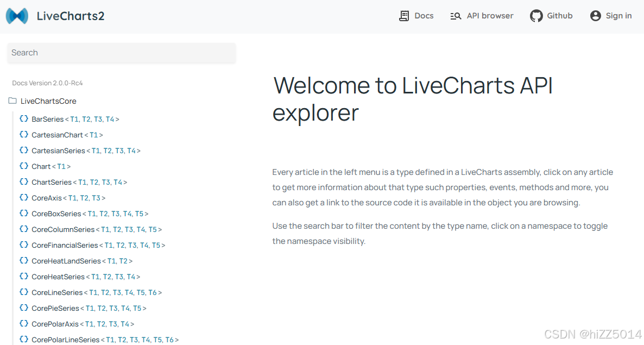This screenshot has width=644, height=345.
Task: Select CorePieSeries entry in the menu
Action: [89, 308]
